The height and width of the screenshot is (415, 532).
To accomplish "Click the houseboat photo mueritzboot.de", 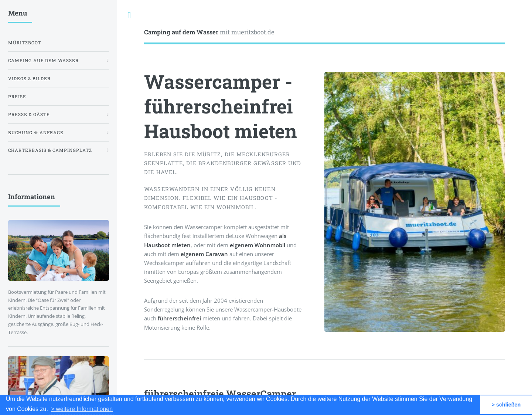I will pos(415,202).
